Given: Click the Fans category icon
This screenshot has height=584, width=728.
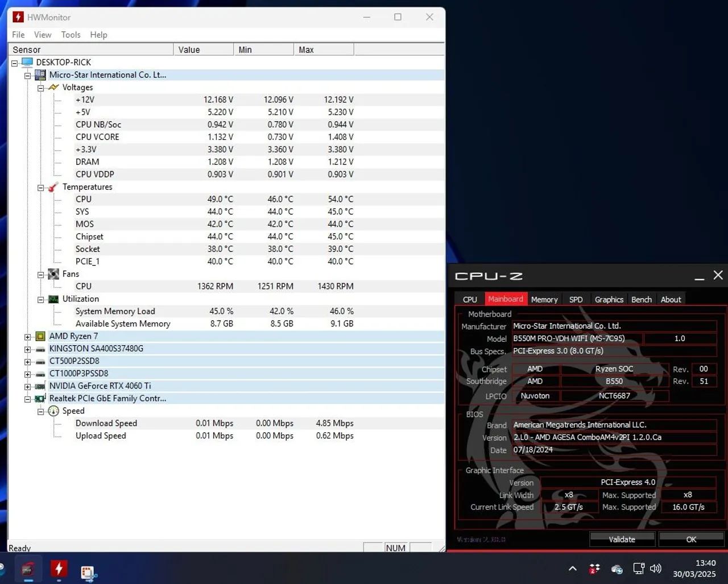Looking at the screenshot, I should pyautogui.click(x=53, y=274).
